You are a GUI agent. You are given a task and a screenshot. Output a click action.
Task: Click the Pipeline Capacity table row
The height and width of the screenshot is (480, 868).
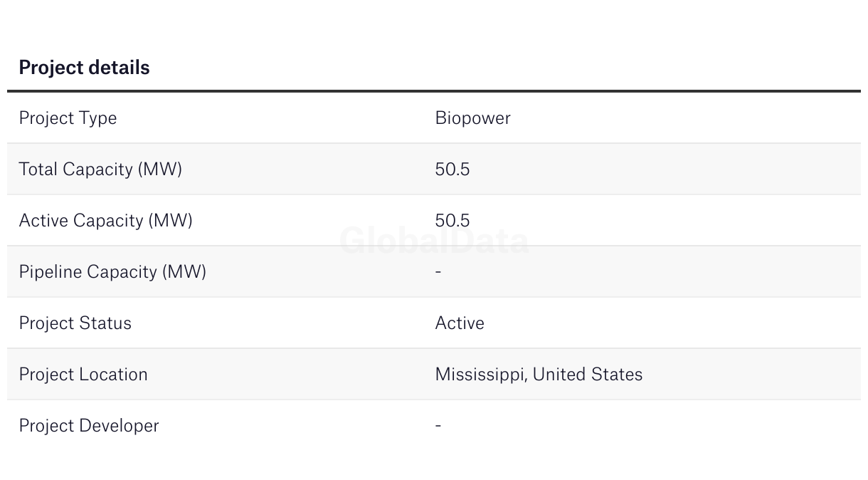click(x=434, y=271)
